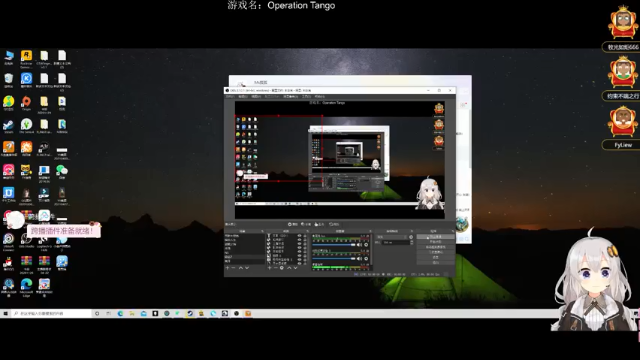
Task: Click transition duration stepper arrows
Action: [412, 242]
